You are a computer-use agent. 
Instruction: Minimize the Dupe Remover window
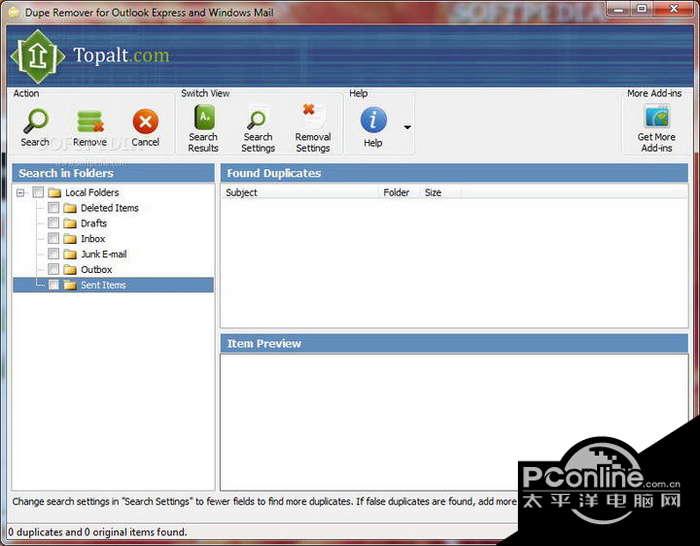click(x=618, y=9)
